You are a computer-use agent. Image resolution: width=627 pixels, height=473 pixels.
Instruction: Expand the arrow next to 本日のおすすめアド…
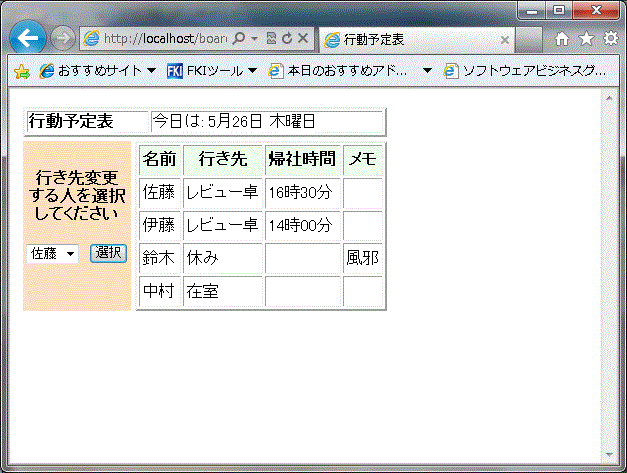click(427, 71)
